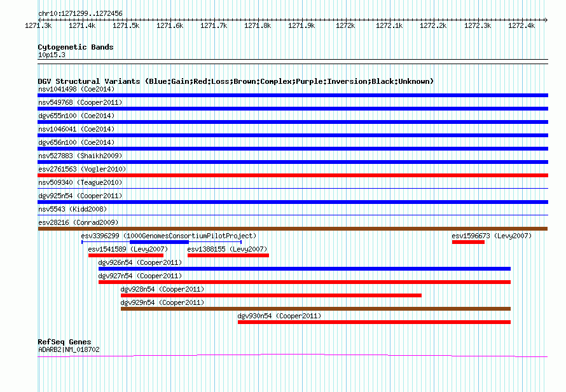566x392 pixels.
Task: Click the 1271.3k ruler tick label
Action: coord(38,25)
